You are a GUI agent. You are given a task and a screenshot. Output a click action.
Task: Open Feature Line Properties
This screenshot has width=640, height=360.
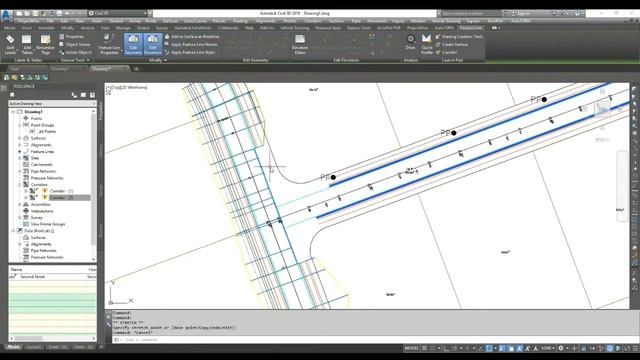[x=109, y=44]
